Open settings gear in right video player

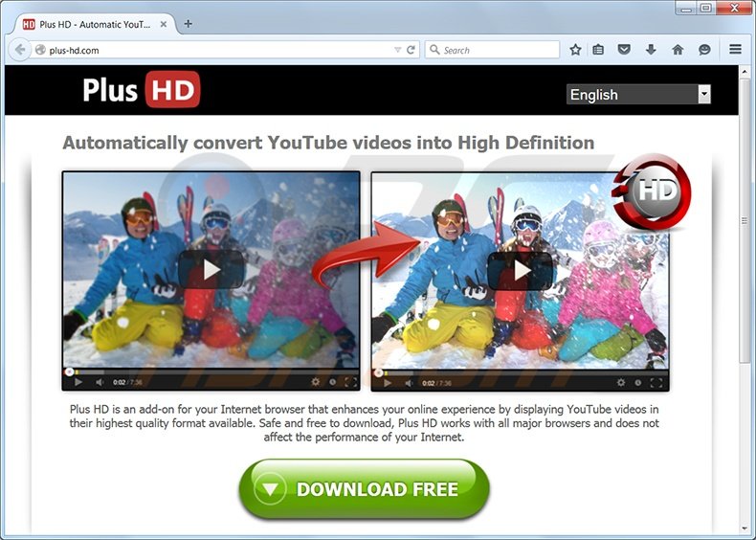coord(621,383)
